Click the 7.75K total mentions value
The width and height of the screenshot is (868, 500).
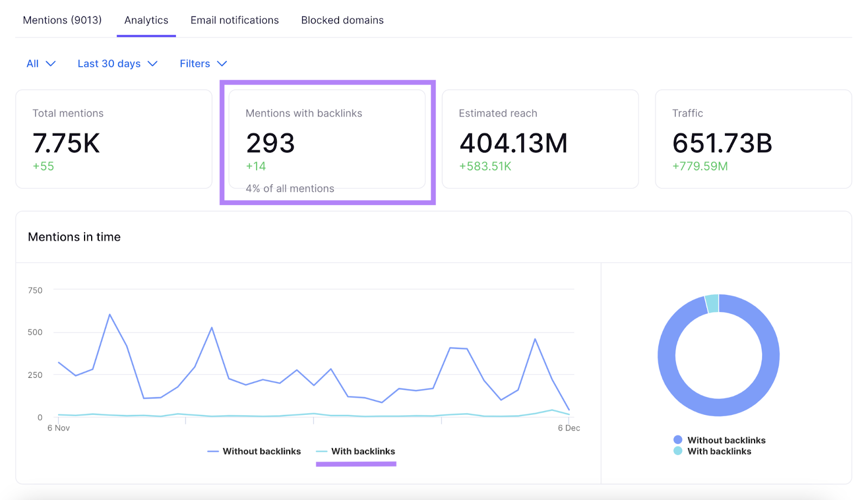coord(66,143)
